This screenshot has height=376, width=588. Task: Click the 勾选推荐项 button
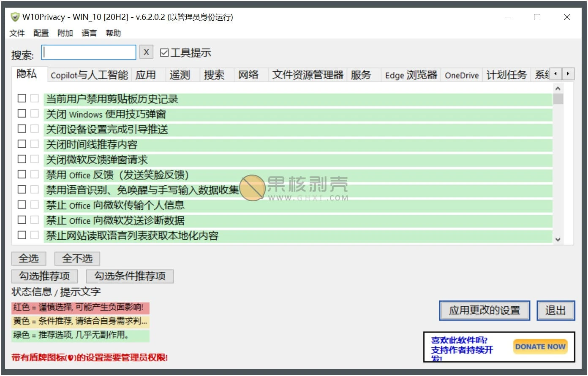pos(45,276)
